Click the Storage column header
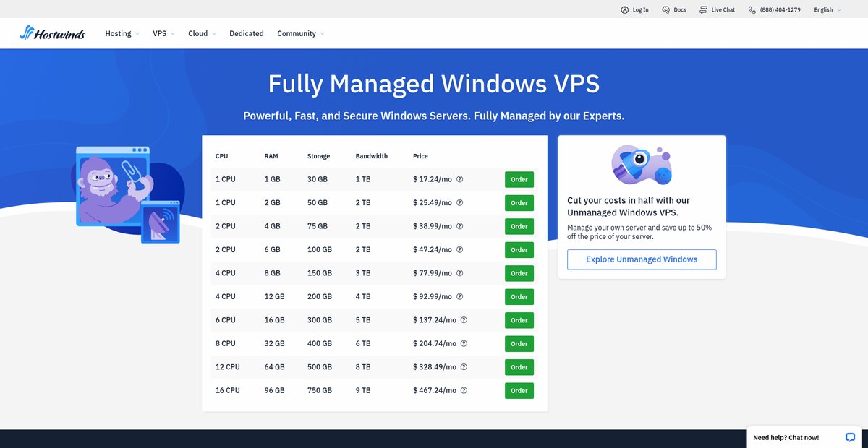Image resolution: width=868 pixels, height=448 pixels. 318,156
